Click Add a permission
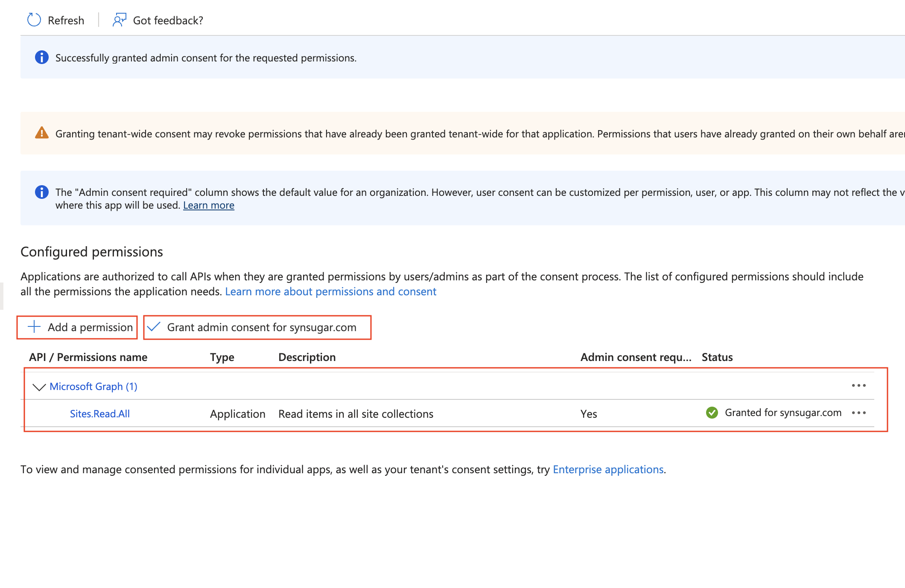Image resolution: width=905 pixels, height=588 pixels. click(90, 327)
